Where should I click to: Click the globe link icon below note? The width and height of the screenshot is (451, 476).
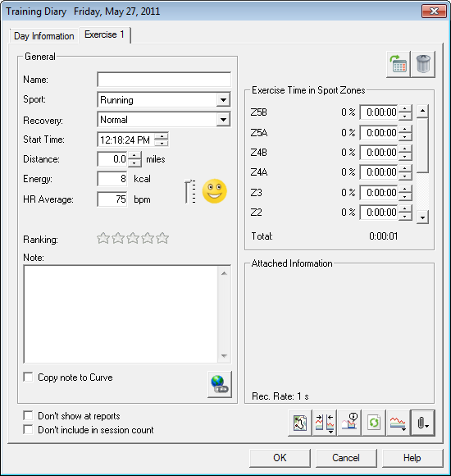point(220,384)
